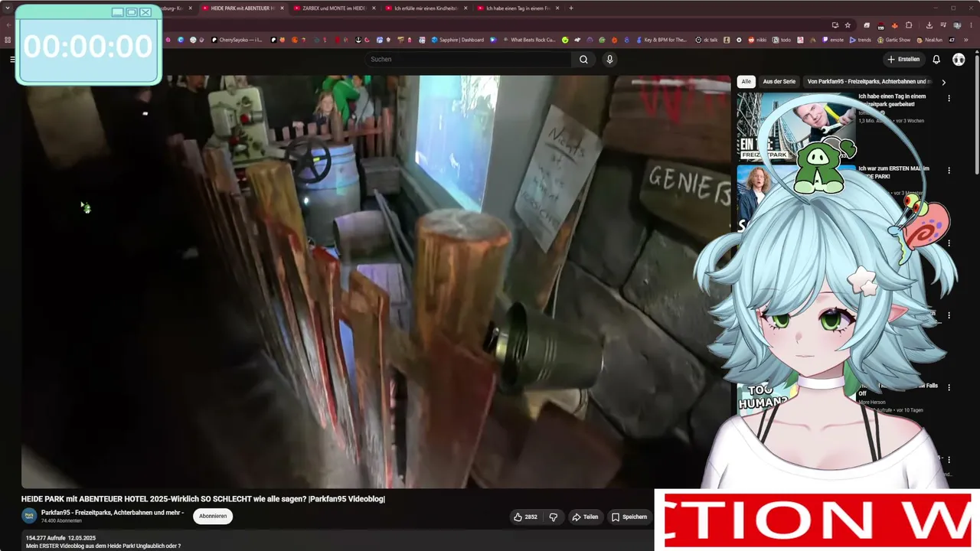
Task: Click the page vertical scrollbar
Action: 977,115
